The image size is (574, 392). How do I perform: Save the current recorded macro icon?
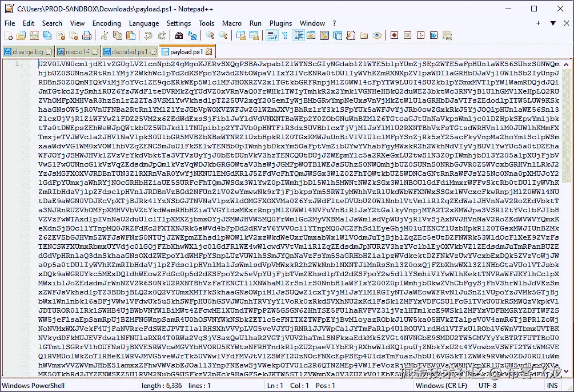447,35
